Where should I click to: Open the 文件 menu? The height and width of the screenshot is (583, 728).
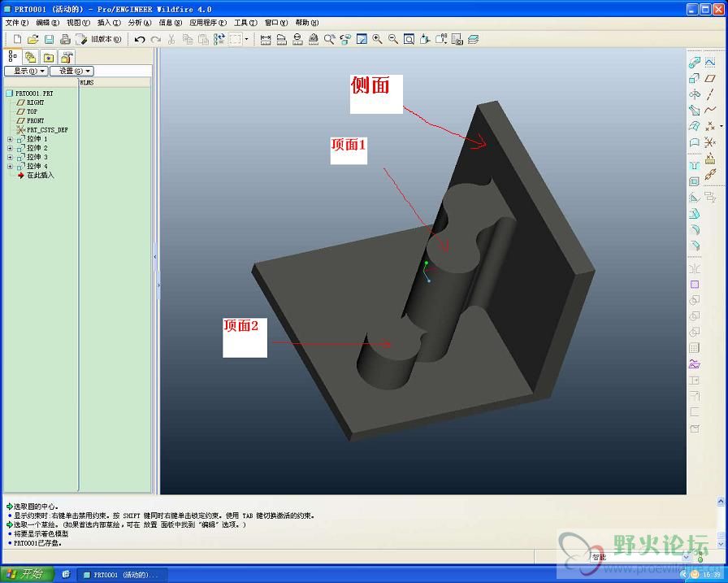click(x=17, y=22)
